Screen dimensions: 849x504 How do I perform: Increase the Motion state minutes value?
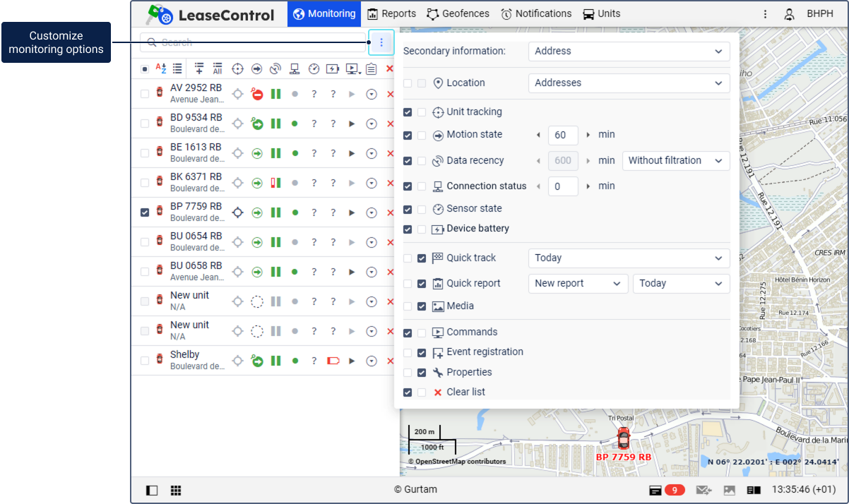(588, 135)
